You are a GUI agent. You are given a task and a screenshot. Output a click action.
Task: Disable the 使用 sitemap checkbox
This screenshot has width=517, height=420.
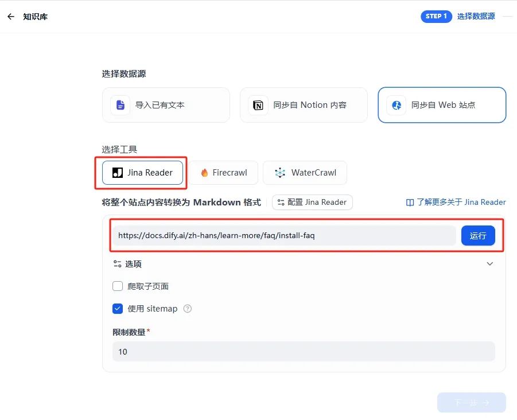pyautogui.click(x=117, y=309)
